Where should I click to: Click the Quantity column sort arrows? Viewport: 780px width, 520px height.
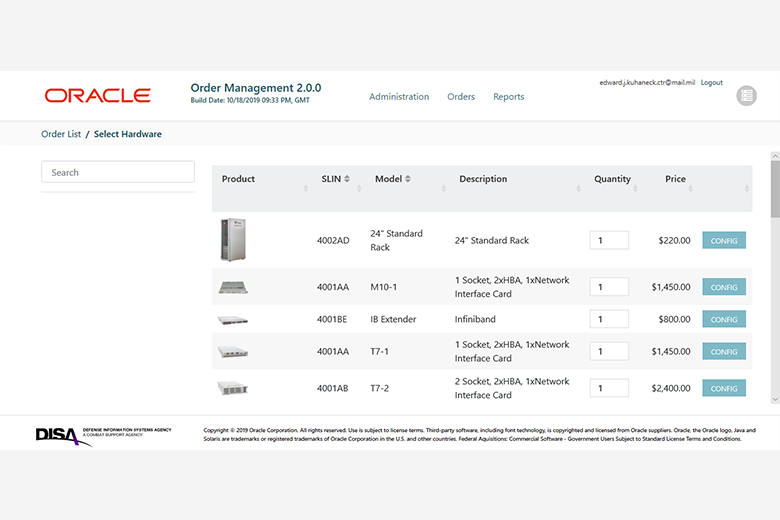coord(635,189)
